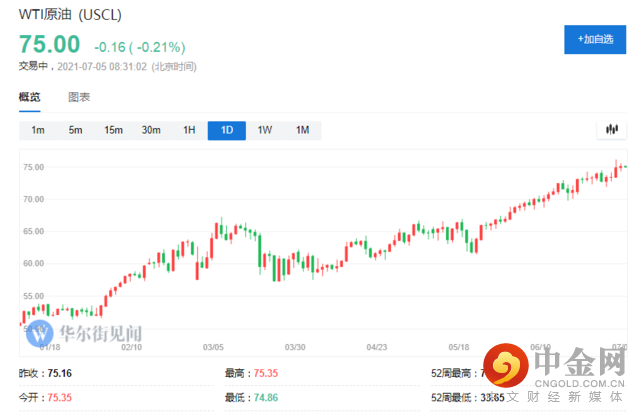The height and width of the screenshot is (415, 640).
Task: Switch to the 图表 chart tab
Action: pos(79,97)
